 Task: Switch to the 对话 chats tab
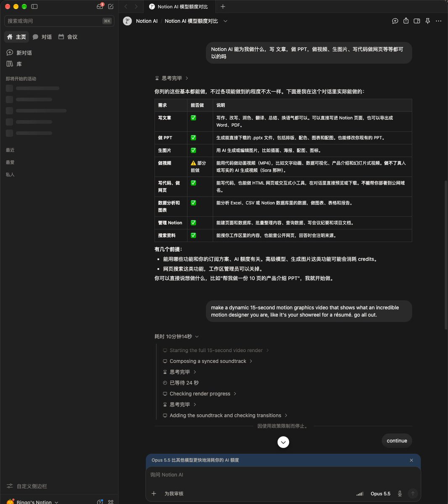pyautogui.click(x=42, y=37)
